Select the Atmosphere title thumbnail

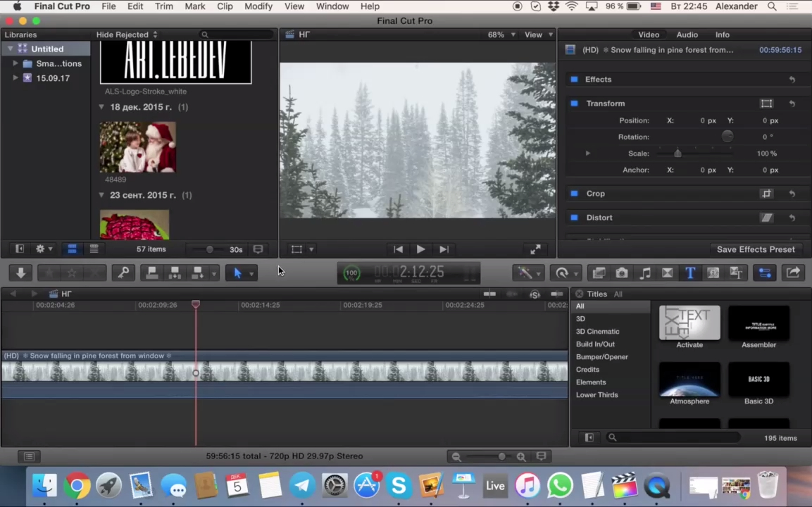coord(689,380)
